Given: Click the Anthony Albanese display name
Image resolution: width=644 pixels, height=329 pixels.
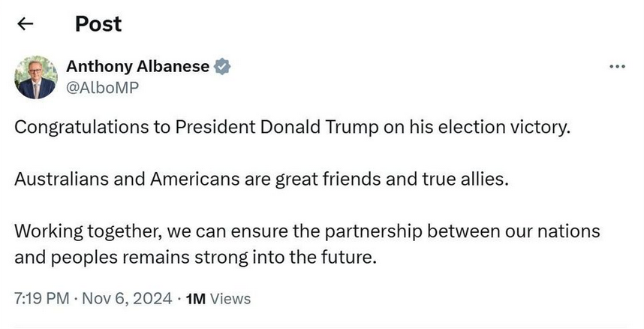Looking at the screenshot, I should (138, 66).
